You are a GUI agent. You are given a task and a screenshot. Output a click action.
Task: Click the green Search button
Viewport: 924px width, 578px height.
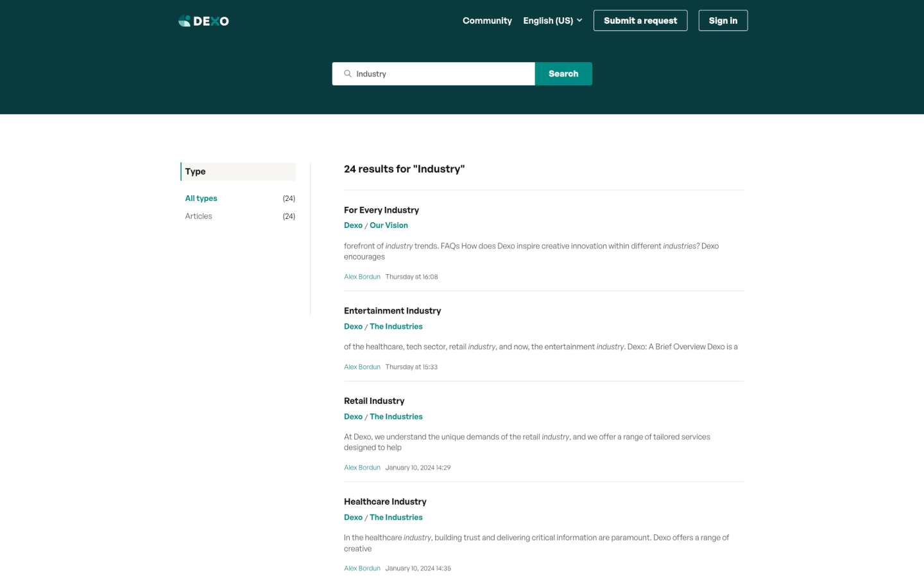pos(563,74)
